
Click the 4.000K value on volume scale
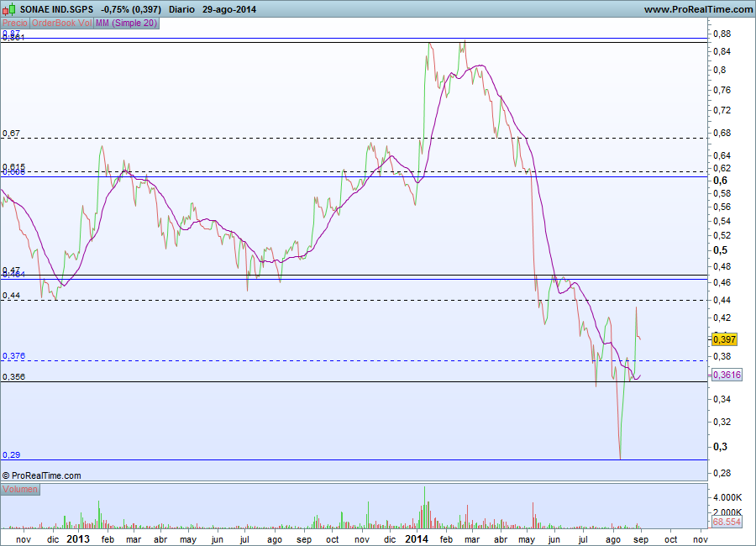tap(727, 497)
